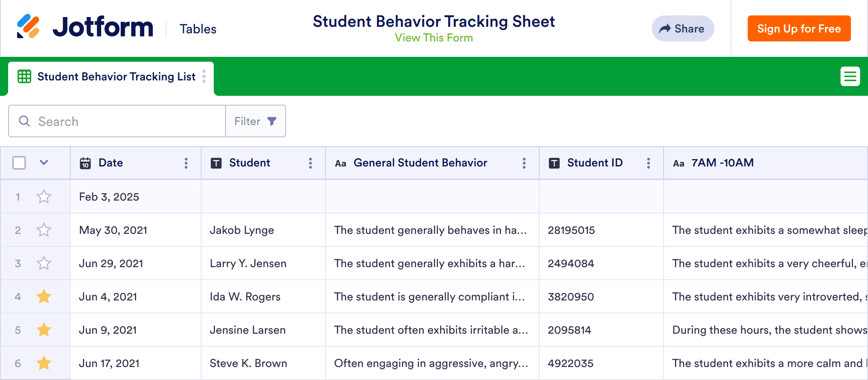Open tab options for Student Behavior Tracking List
This screenshot has width=868, height=380.
[x=204, y=76]
